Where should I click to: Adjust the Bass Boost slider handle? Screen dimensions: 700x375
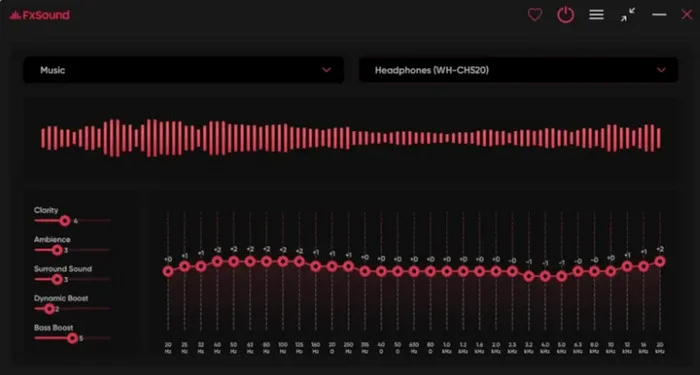(73, 338)
